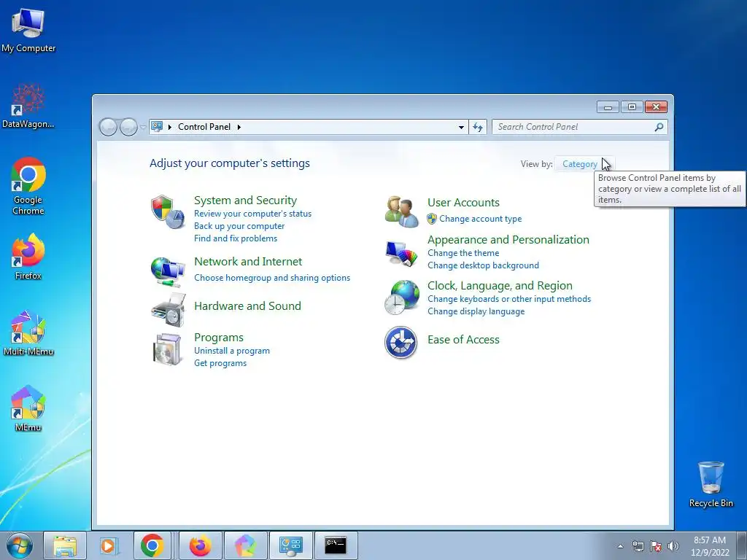Image resolution: width=747 pixels, height=560 pixels.
Task: Expand the arrow before Control Panel breadcrumb
Action: pos(169,127)
